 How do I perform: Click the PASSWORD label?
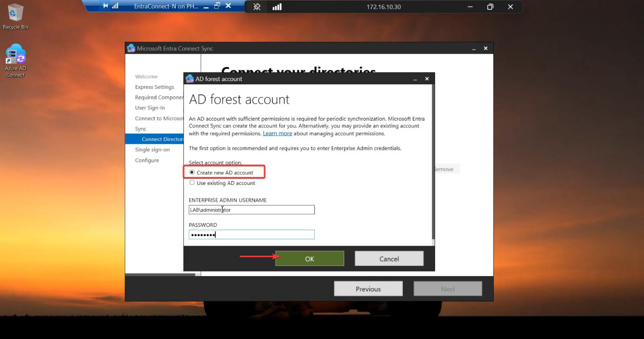(x=203, y=225)
